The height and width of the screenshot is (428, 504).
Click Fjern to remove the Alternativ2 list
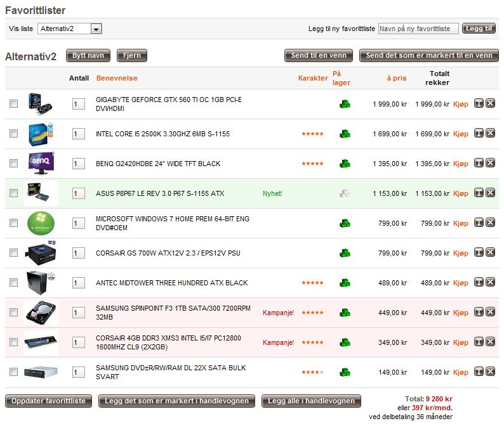tap(132, 55)
